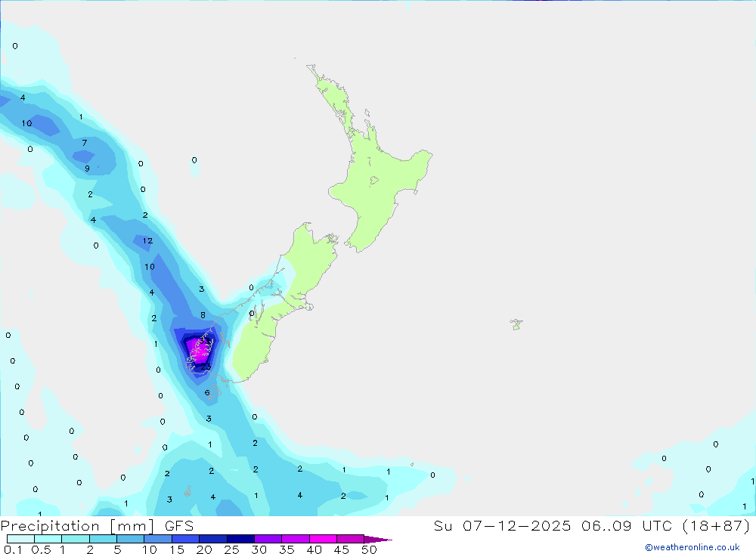Click the 20–25 mm legend swatch

coord(213,539)
